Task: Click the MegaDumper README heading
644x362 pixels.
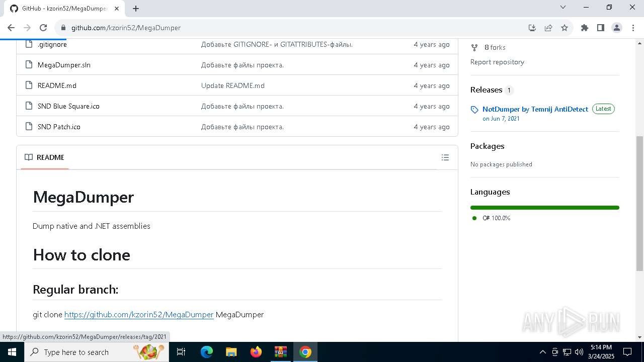Action: (x=83, y=197)
